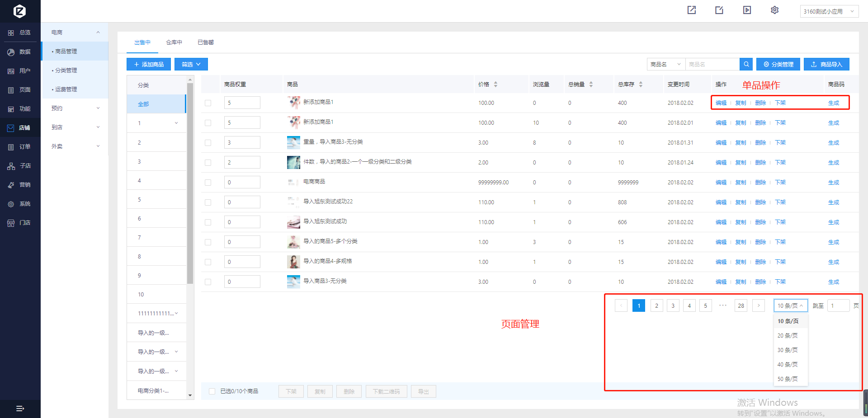The width and height of the screenshot is (868, 418).
Task: Click the play preview icon in top bar
Action: [x=747, y=10]
